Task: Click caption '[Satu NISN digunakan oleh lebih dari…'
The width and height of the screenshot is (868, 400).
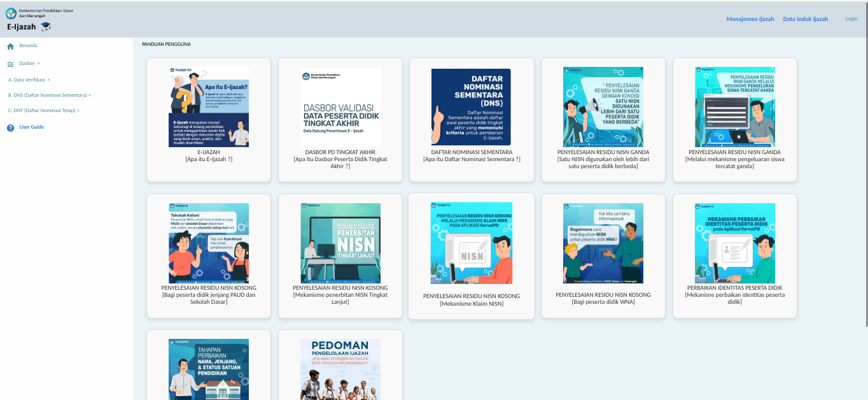Action: (x=603, y=163)
